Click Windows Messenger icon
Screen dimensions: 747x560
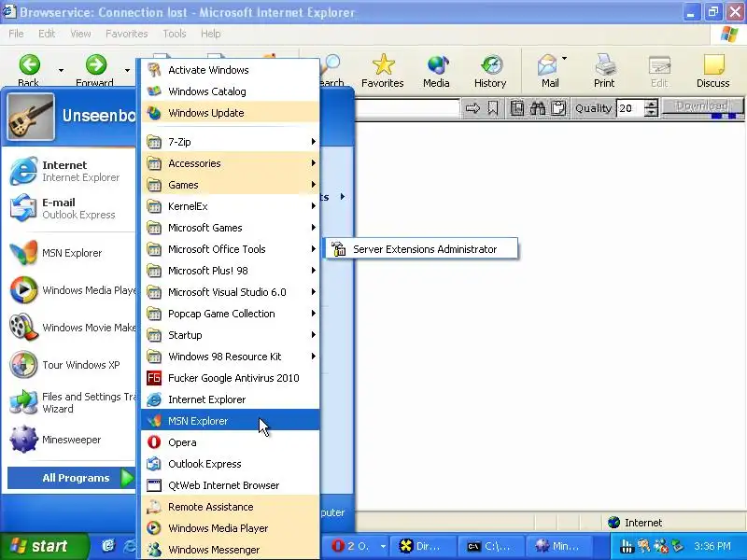pyautogui.click(x=154, y=550)
